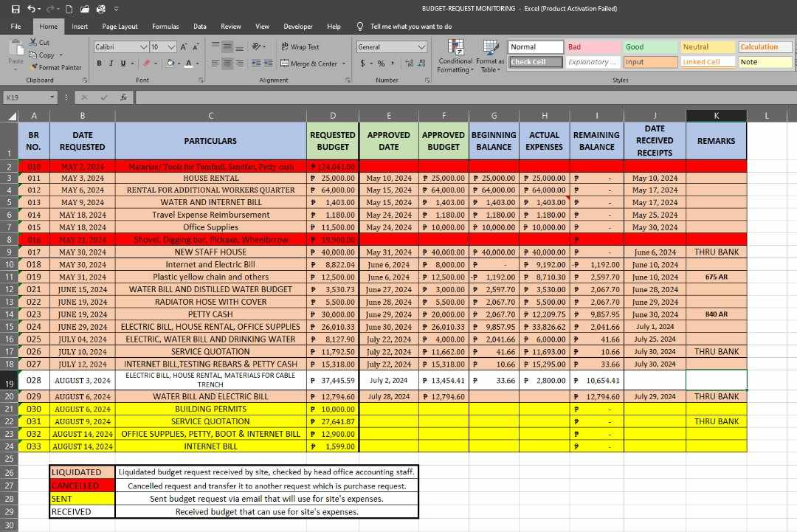Click the Copy button in Clipboard
Viewport: 797px width, 532px height.
click(41, 55)
